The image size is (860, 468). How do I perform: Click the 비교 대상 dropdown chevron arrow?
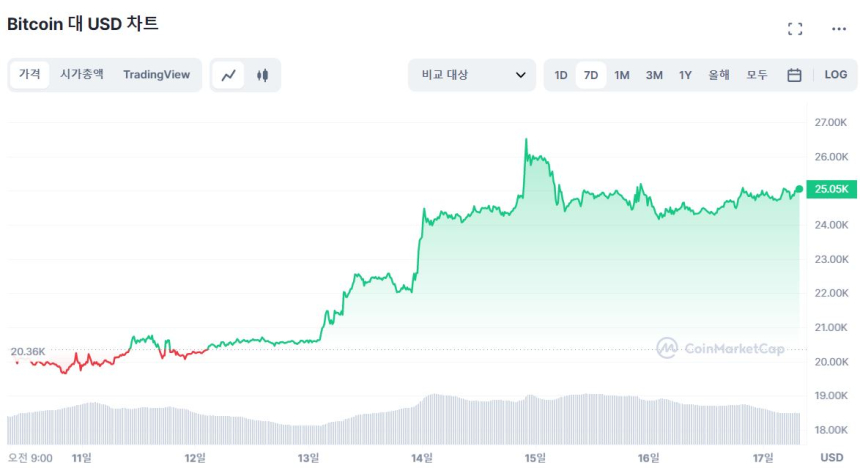[x=520, y=75]
